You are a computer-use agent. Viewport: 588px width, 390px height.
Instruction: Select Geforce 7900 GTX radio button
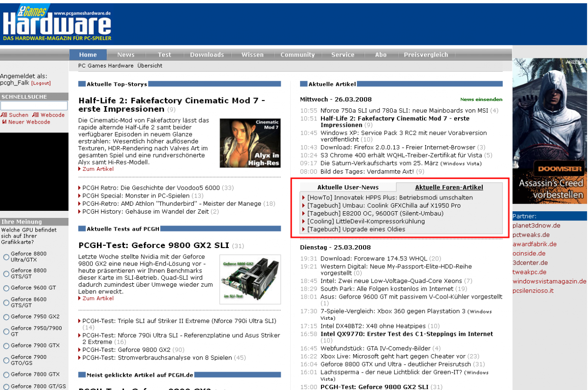6,346
